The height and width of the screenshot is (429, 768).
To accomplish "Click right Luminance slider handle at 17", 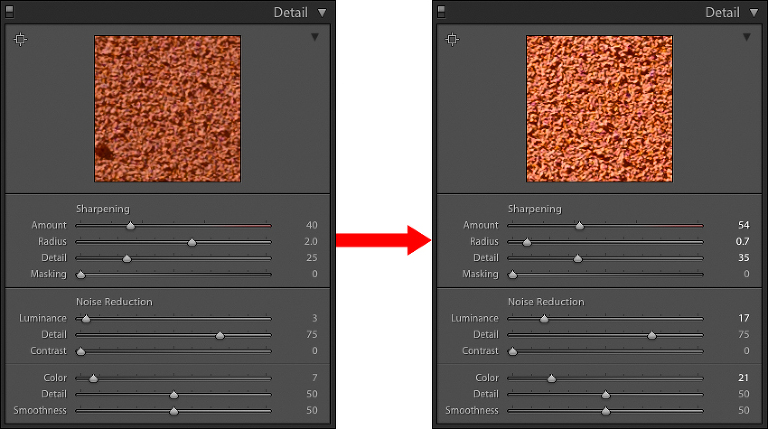I will [x=544, y=319].
